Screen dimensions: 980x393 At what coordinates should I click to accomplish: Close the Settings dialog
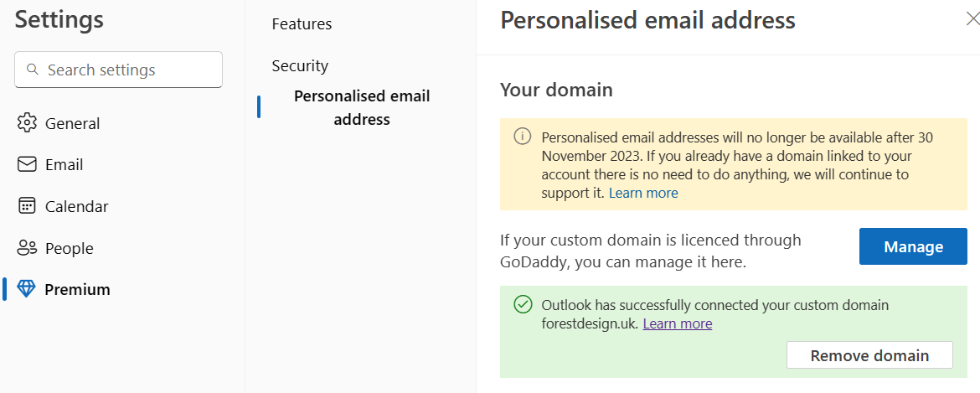tap(972, 18)
